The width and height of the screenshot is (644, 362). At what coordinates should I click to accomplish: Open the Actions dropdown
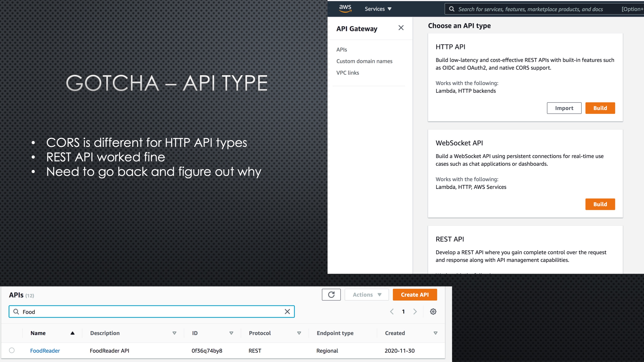pos(367,295)
